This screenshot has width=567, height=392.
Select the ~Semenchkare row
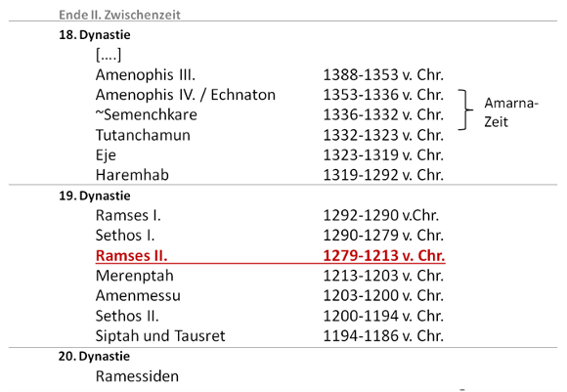[270, 114]
